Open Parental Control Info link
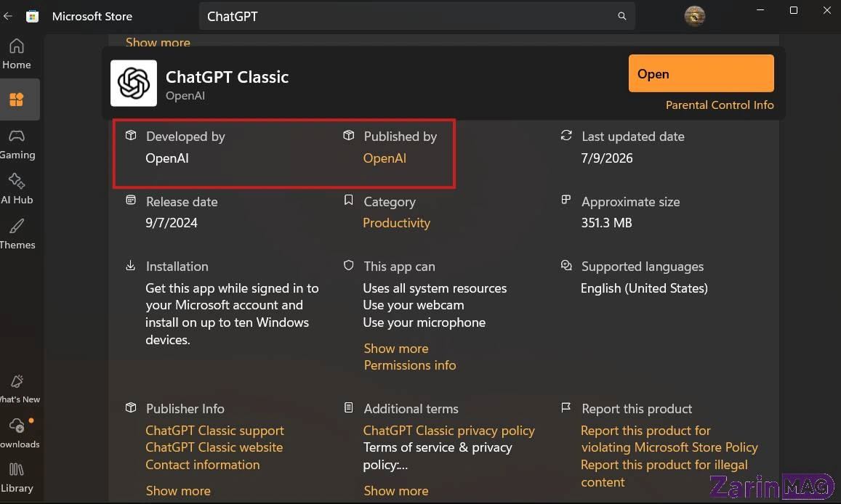841x504 pixels. (x=720, y=105)
